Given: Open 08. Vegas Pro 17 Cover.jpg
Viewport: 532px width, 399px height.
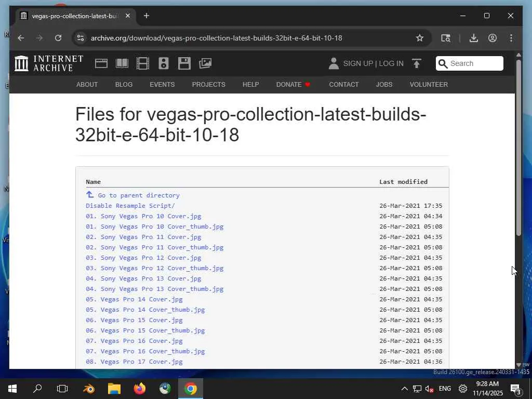Looking at the screenshot, I should tap(134, 362).
